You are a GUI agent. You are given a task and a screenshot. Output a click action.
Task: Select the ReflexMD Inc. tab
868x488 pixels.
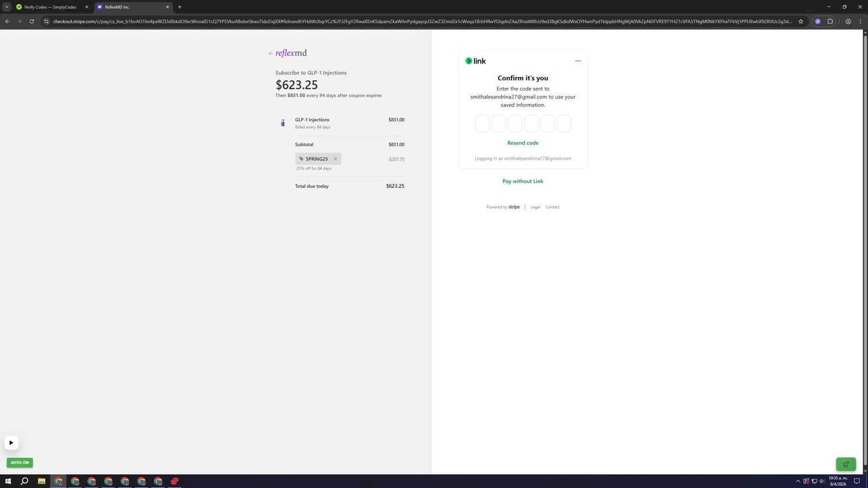pyautogui.click(x=133, y=7)
